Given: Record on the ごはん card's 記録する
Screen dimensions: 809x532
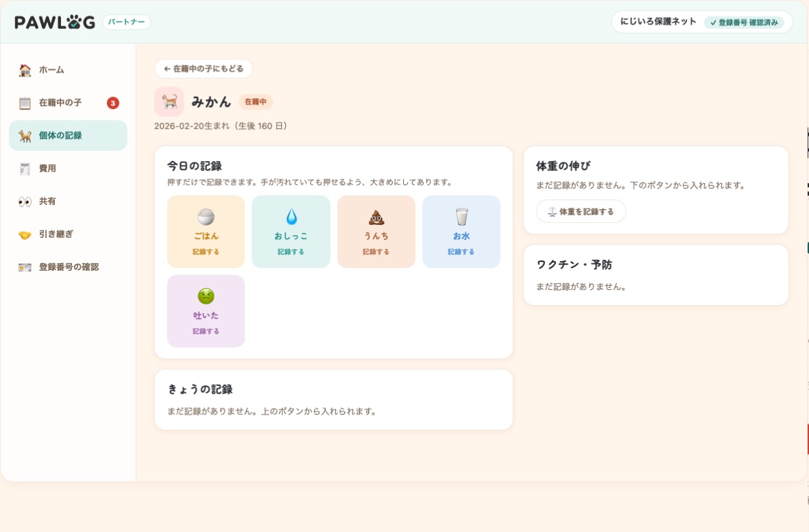Looking at the screenshot, I should pyautogui.click(x=206, y=252).
